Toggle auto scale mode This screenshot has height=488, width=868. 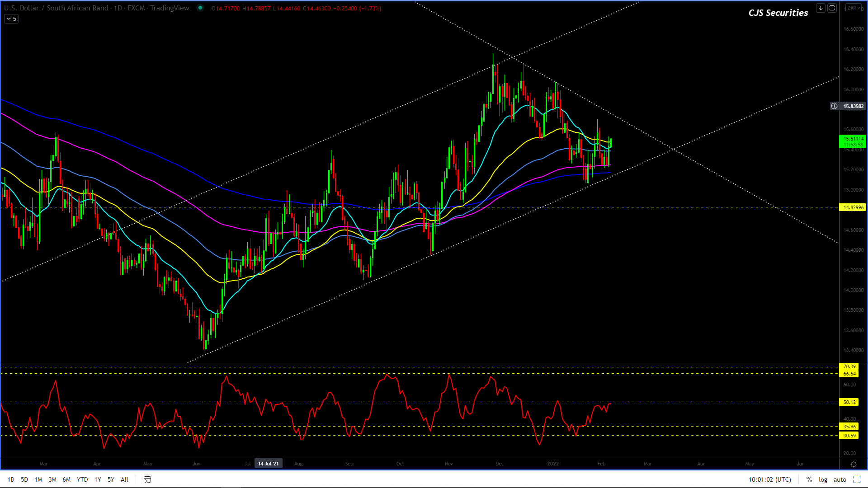point(840,479)
